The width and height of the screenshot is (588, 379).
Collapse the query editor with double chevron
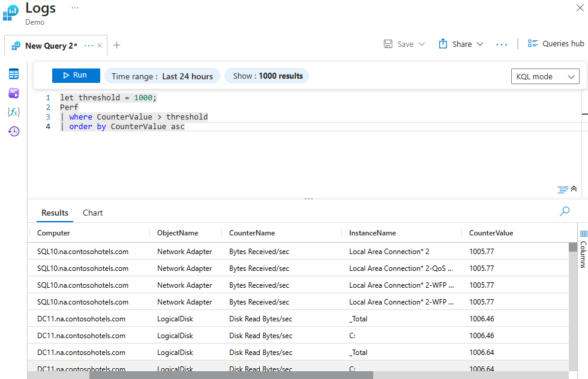click(x=574, y=189)
